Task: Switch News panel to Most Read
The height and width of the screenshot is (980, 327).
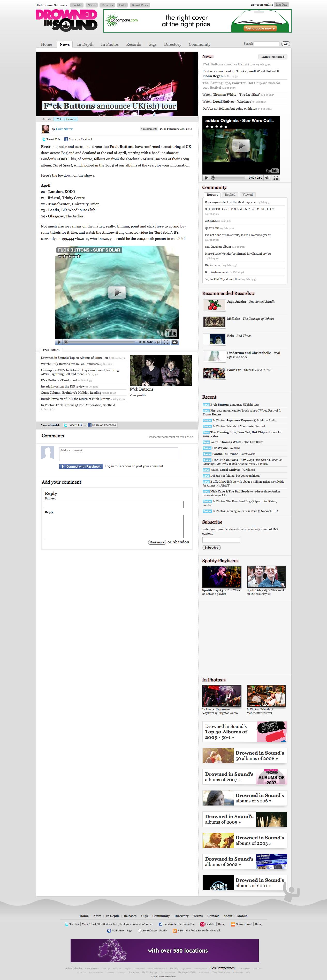Action: 278,57
